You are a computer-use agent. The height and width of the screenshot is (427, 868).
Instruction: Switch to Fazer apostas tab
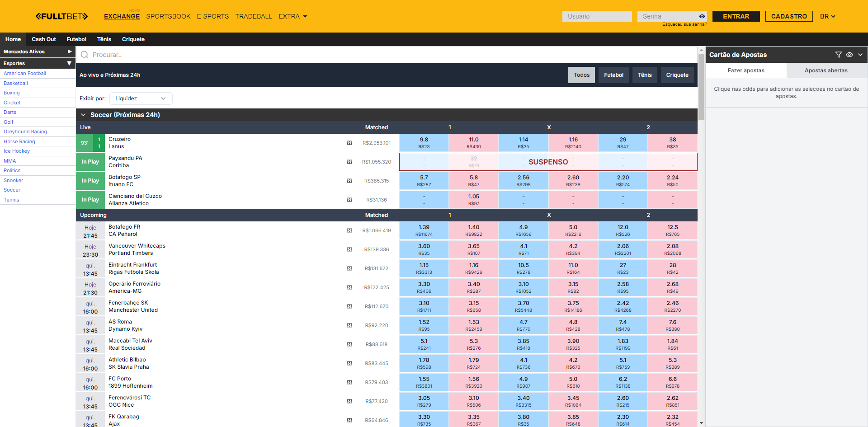coord(746,70)
